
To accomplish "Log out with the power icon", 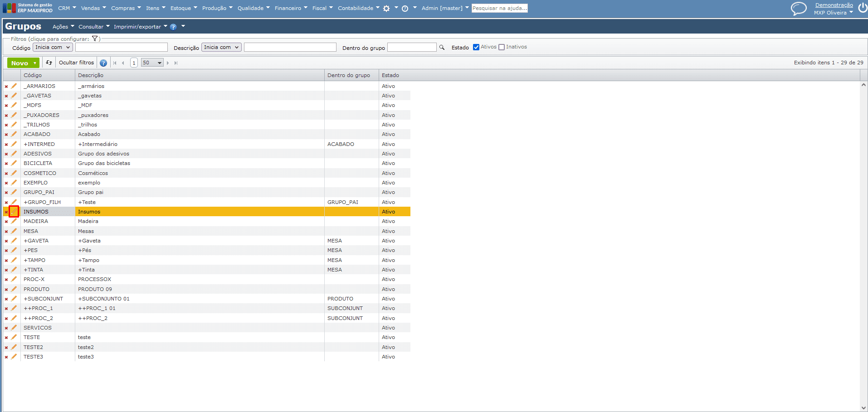I will (x=863, y=8).
